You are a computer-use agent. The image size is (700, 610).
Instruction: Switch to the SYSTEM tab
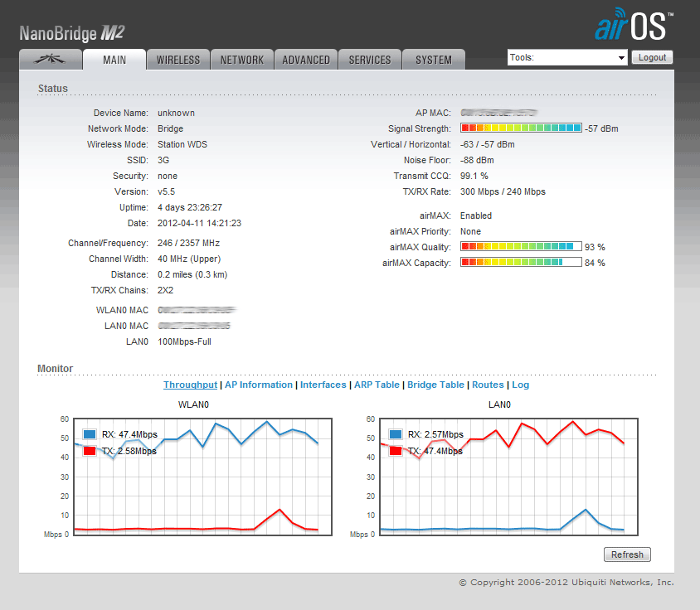(434, 60)
